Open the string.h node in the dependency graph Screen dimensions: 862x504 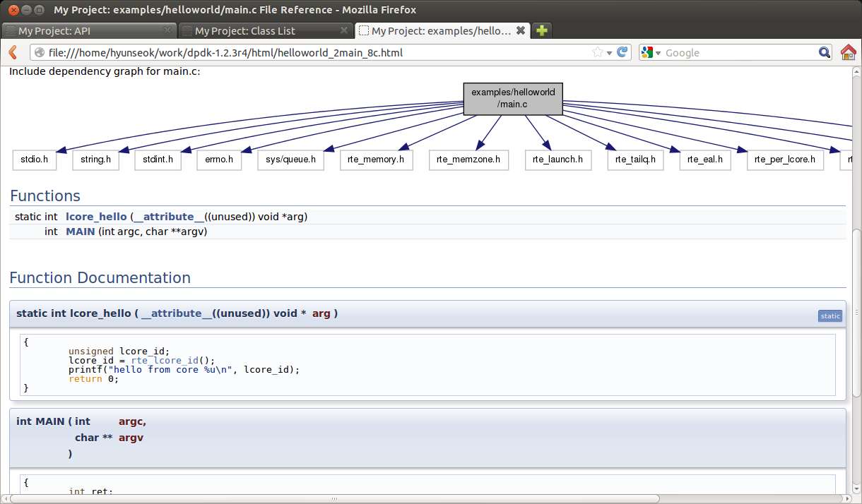point(95,160)
